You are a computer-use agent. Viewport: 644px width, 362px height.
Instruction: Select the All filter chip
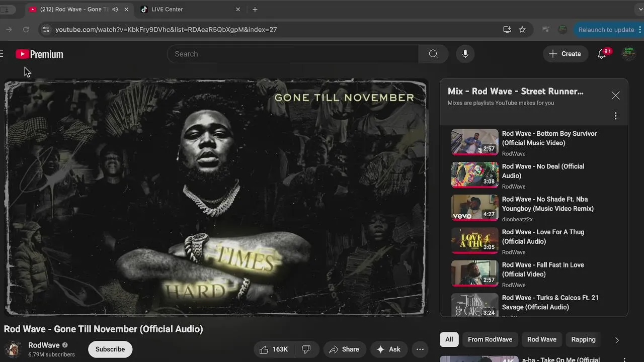click(449, 339)
